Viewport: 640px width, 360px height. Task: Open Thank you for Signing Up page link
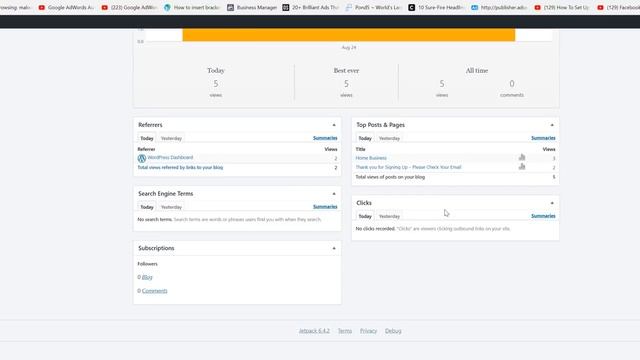pyautogui.click(x=408, y=167)
